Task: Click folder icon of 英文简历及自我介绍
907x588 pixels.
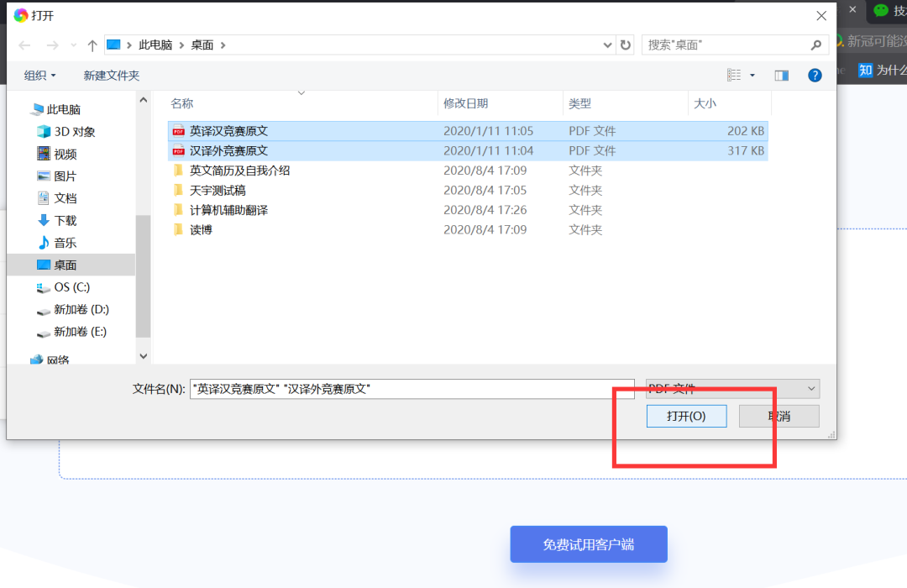Action: pos(178,171)
